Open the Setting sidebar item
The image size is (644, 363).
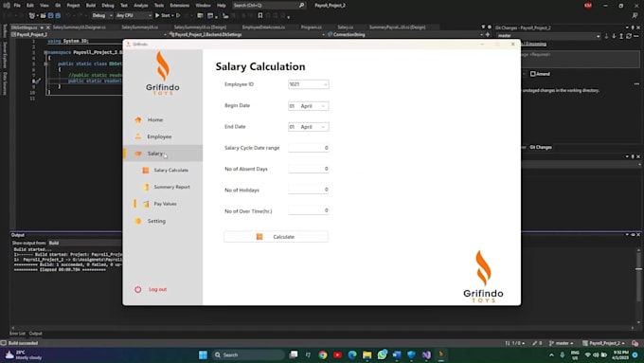[156, 221]
